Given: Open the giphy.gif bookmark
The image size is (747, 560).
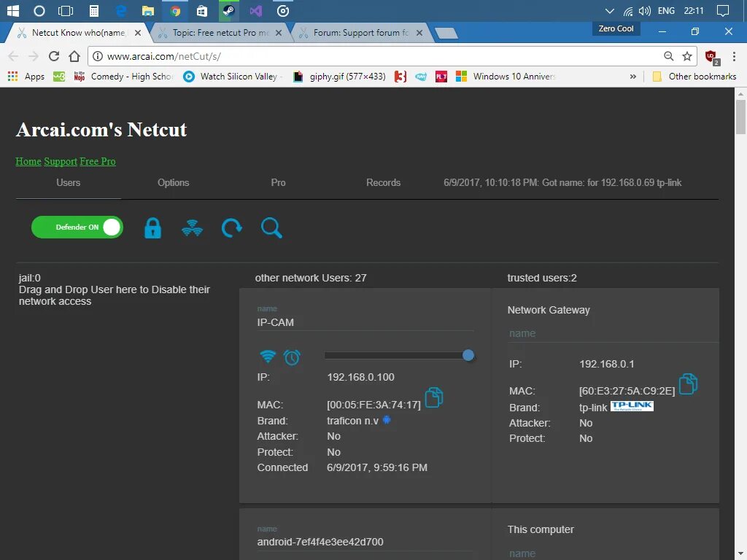Looking at the screenshot, I should [339, 76].
